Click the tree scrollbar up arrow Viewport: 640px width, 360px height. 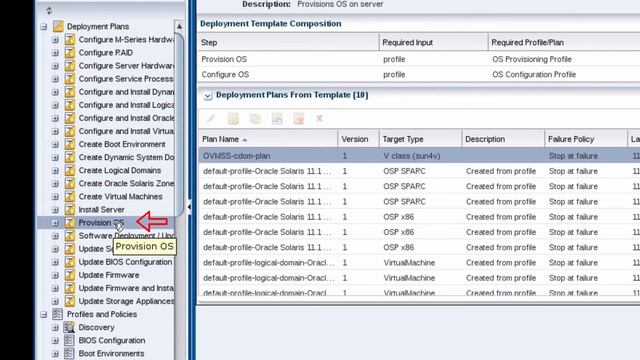tap(179, 26)
